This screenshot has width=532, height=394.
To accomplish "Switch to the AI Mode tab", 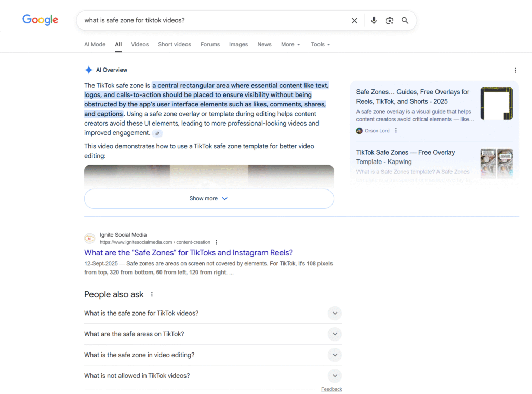I will 95,45.
